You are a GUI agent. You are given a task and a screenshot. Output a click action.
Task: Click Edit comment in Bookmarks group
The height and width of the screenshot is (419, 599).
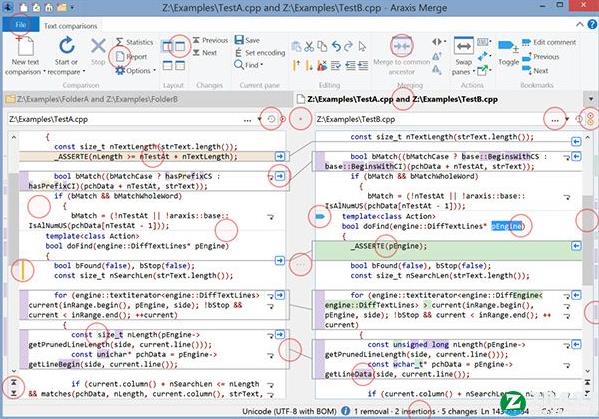(x=549, y=42)
